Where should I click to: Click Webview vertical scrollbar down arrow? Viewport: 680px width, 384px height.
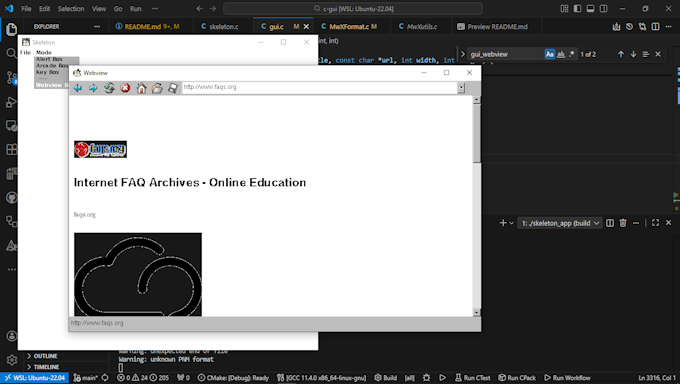pos(477,312)
